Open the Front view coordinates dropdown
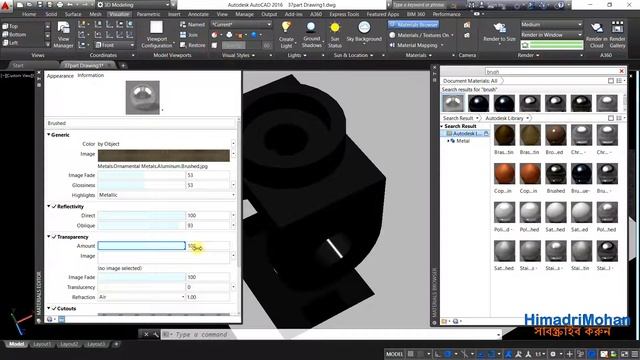Viewport: 640px width, 360px height. click(115, 45)
